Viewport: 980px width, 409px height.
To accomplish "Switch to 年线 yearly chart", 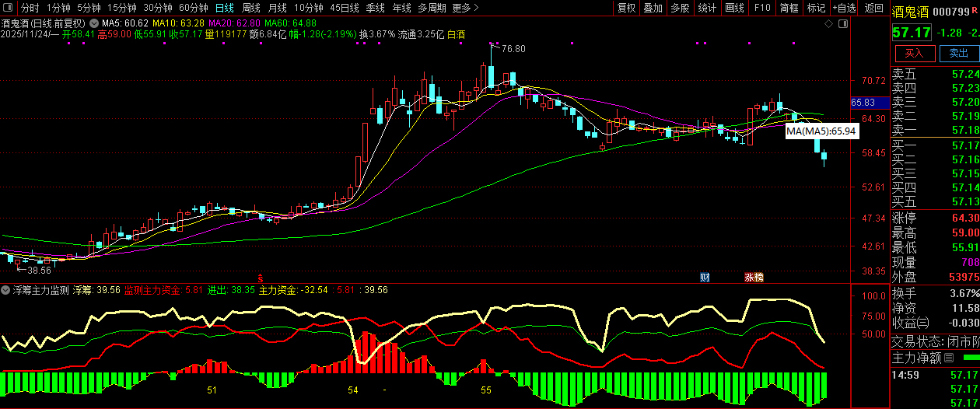I will tap(401, 8).
